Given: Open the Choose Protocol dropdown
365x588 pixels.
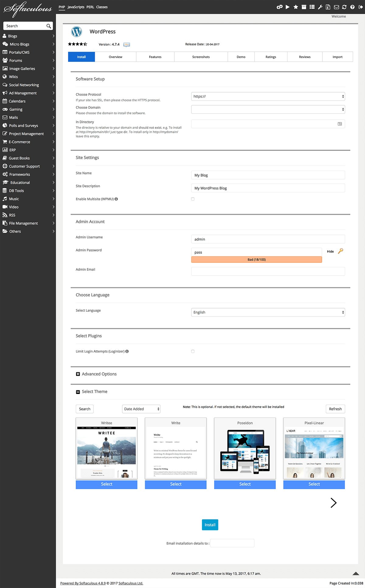Looking at the screenshot, I should pyautogui.click(x=268, y=96).
